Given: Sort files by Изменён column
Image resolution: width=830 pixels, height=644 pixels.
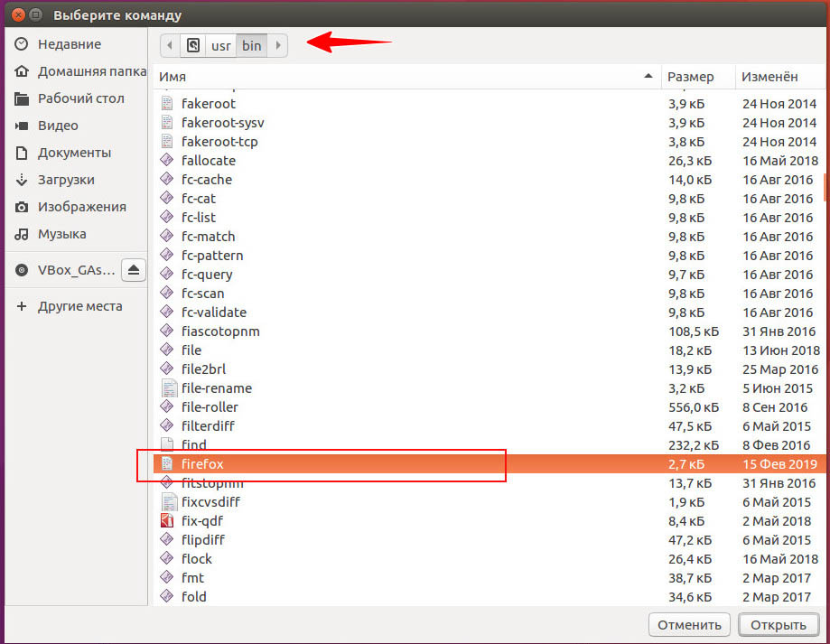Looking at the screenshot, I should pyautogui.click(x=780, y=77).
